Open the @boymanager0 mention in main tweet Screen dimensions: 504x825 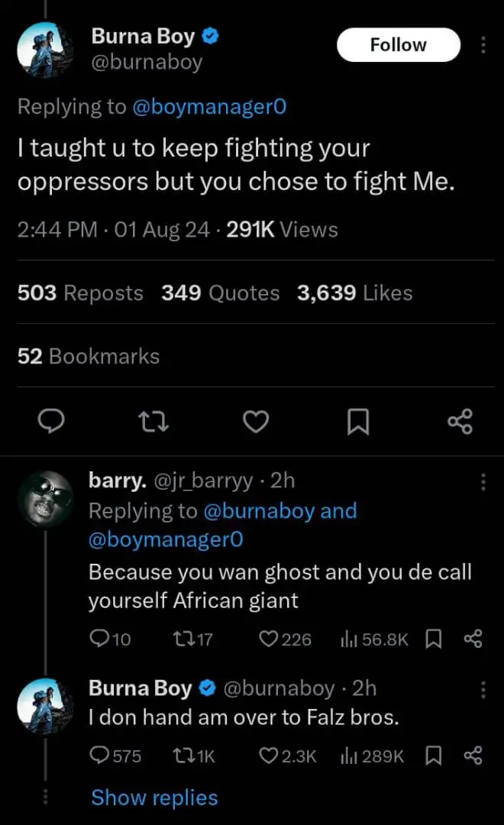[209, 107]
